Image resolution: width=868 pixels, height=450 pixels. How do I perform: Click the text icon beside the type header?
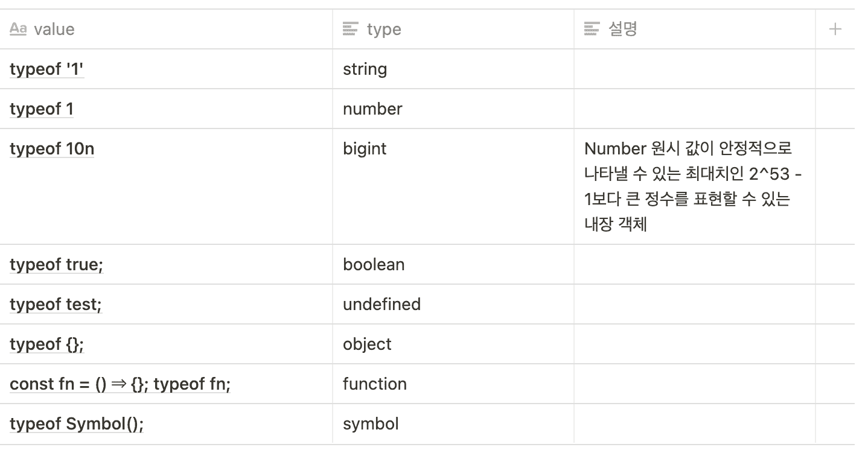pos(350,29)
